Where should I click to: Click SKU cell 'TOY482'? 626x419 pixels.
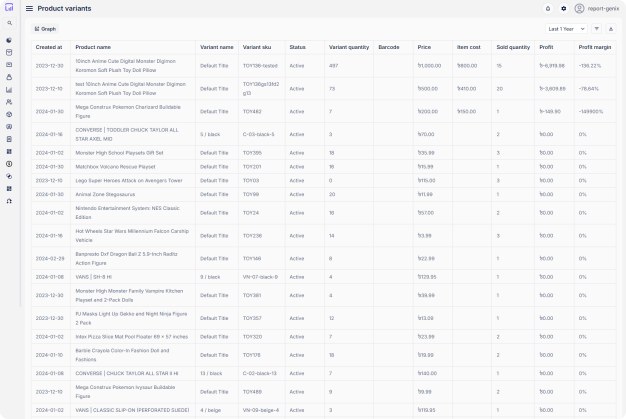(x=252, y=111)
